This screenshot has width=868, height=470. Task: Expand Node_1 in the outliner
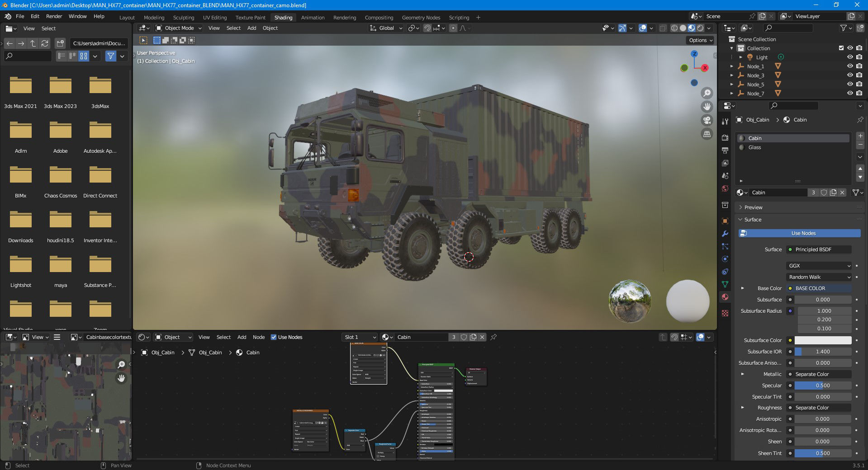coord(732,66)
